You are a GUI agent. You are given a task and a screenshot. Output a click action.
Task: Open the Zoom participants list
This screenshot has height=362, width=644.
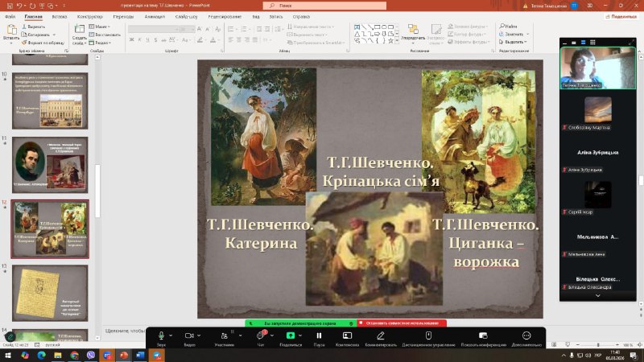tap(224, 335)
